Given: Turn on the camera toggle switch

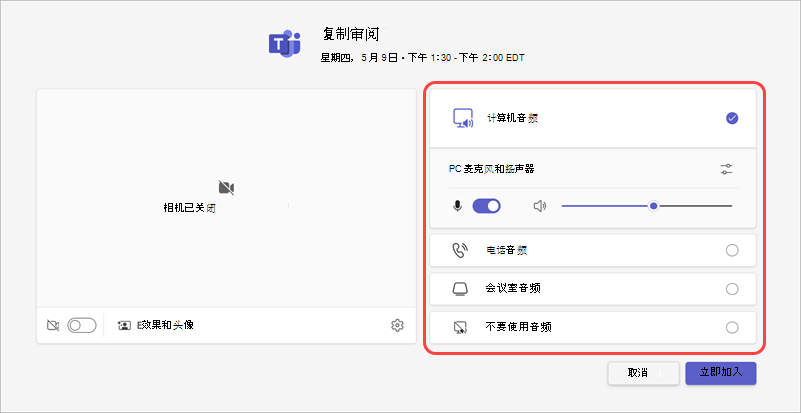Looking at the screenshot, I should [82, 325].
